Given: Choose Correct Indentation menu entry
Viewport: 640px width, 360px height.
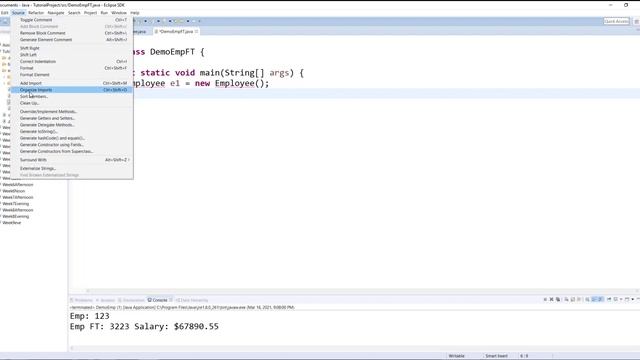Looking at the screenshot, I should point(71,62).
